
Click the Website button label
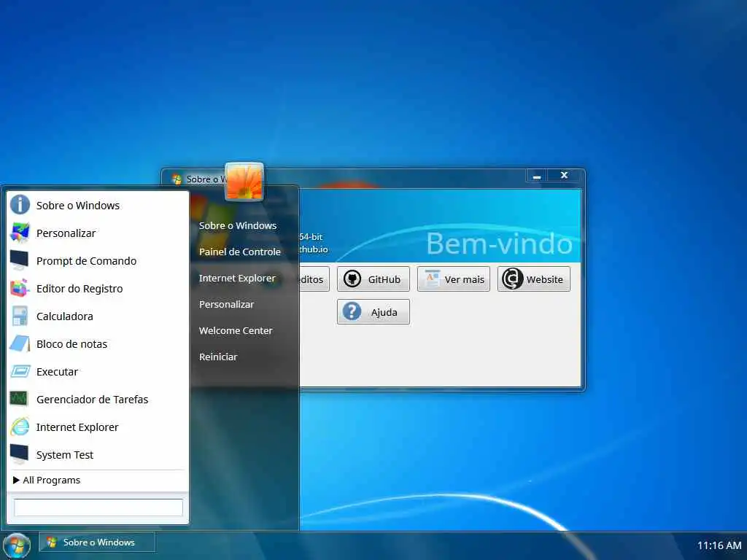(544, 279)
